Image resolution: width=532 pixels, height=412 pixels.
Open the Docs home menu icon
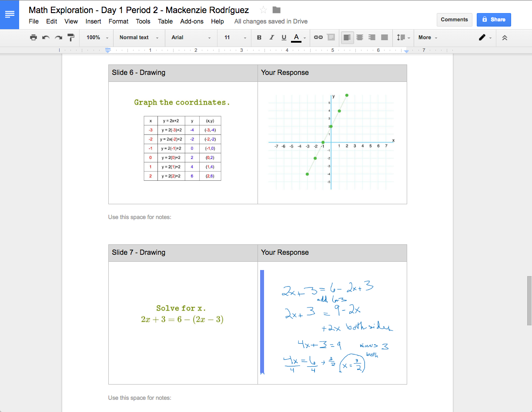(10, 15)
